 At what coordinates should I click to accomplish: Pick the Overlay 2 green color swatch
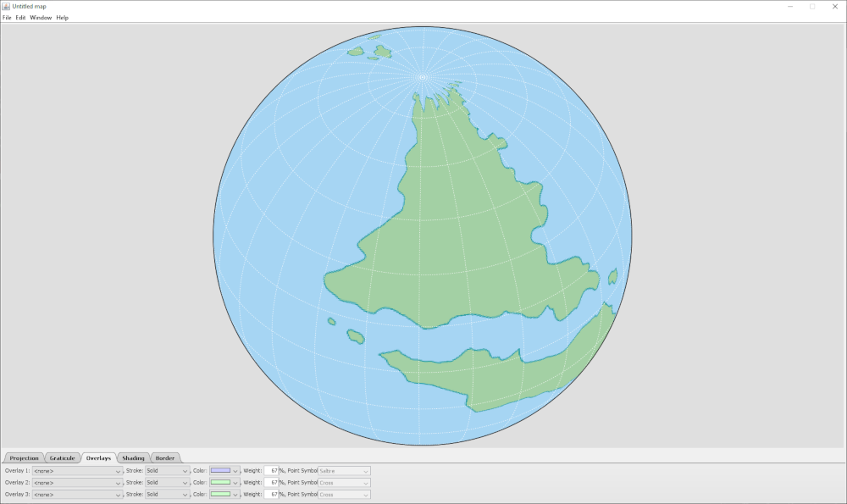click(220, 483)
